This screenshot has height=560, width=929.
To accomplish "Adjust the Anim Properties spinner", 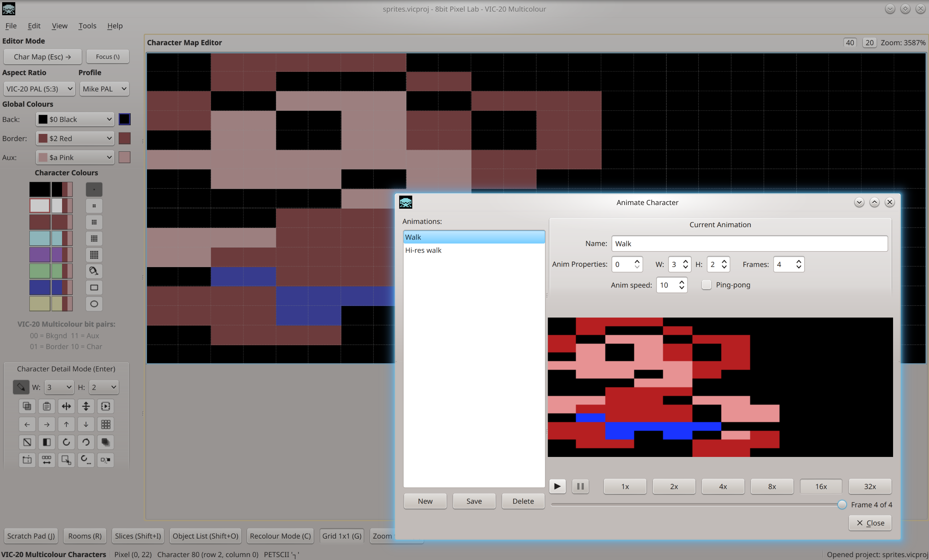I will point(627,264).
